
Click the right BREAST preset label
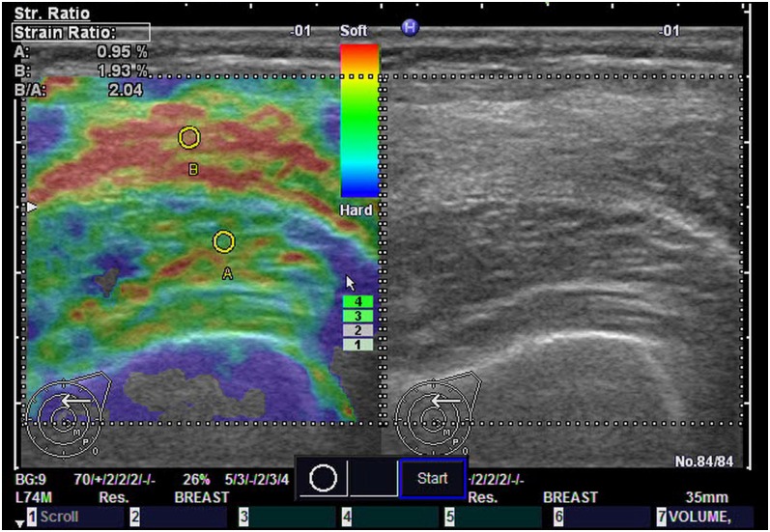click(x=570, y=497)
